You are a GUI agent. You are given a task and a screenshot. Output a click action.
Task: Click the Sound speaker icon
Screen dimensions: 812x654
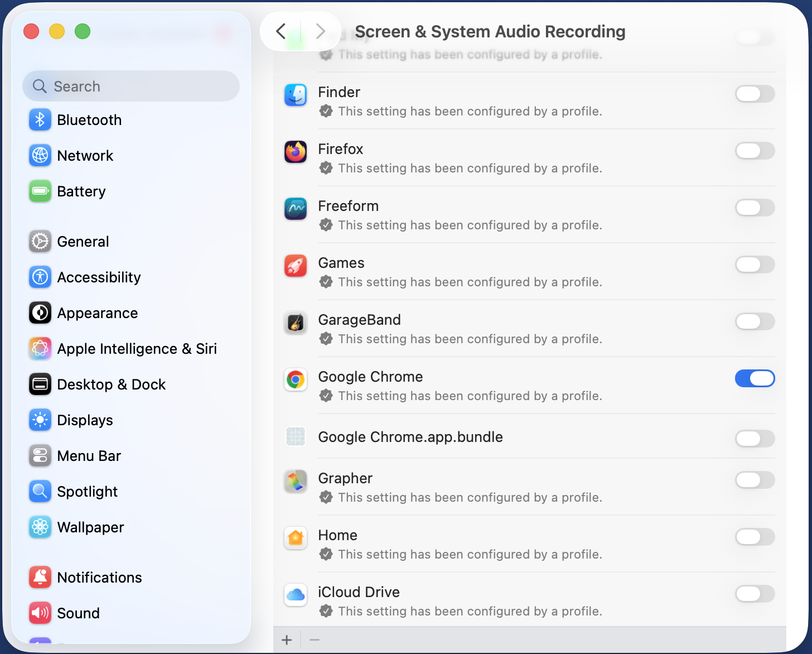(40, 613)
